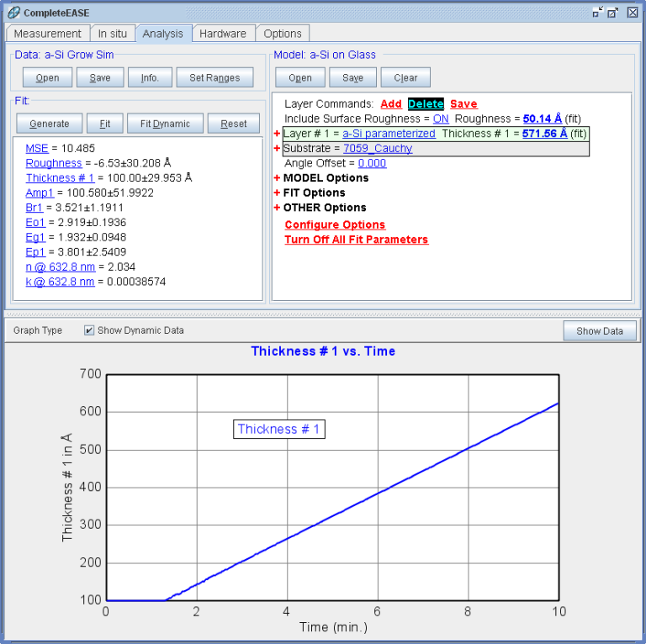
Task: Select the In situ tab
Action: click(x=113, y=34)
